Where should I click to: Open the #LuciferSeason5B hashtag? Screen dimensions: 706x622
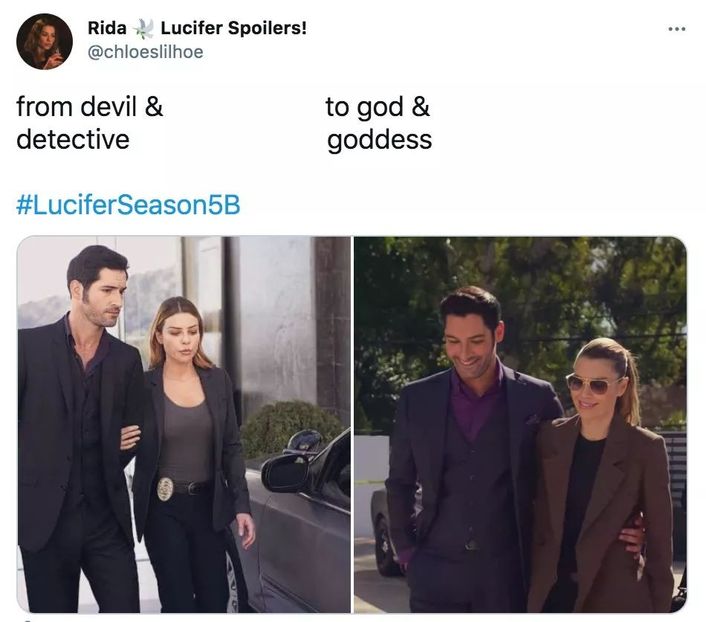click(128, 205)
